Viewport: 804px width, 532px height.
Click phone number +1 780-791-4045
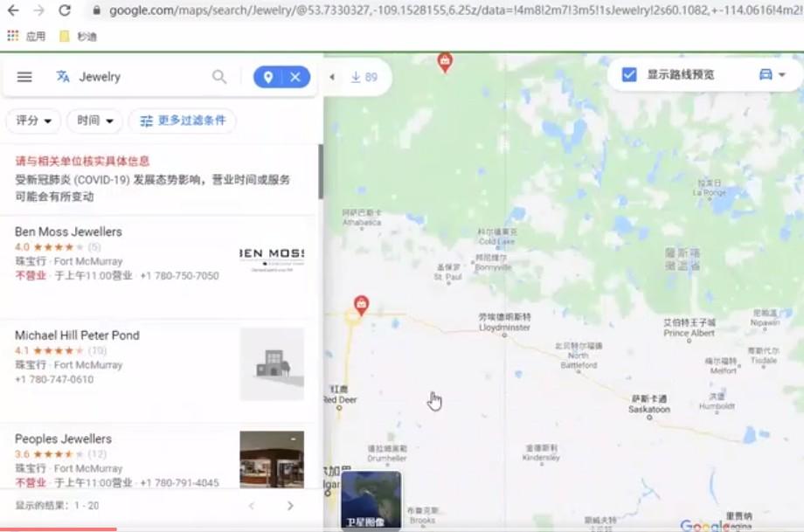(x=179, y=483)
